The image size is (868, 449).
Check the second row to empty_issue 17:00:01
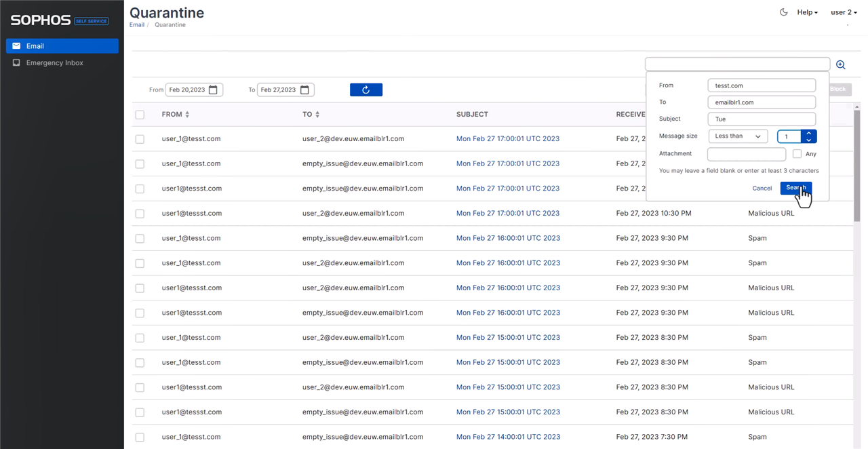[x=140, y=163]
